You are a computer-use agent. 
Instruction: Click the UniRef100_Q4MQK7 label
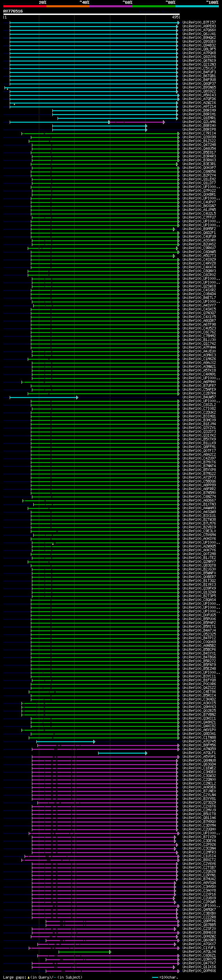pos(199,910)
